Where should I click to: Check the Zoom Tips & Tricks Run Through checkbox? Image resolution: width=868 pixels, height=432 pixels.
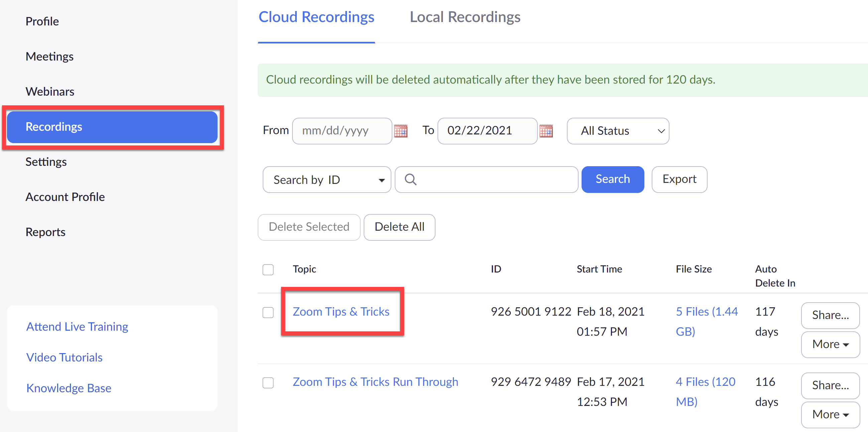click(268, 383)
